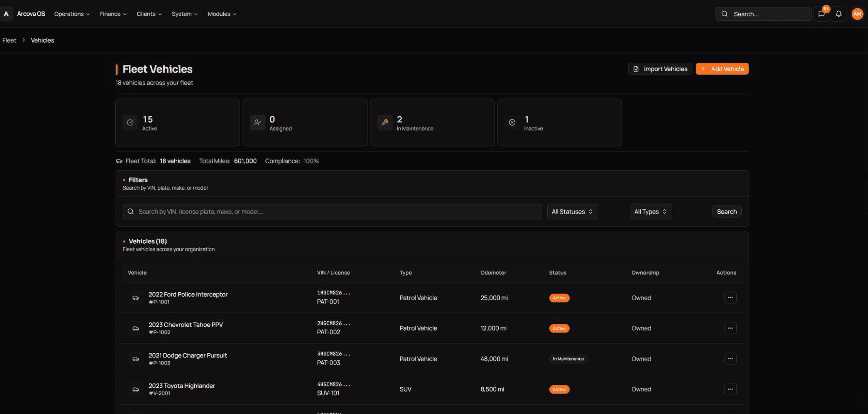
Task: Click the Active stat checkmark icon
Action: [x=130, y=122]
